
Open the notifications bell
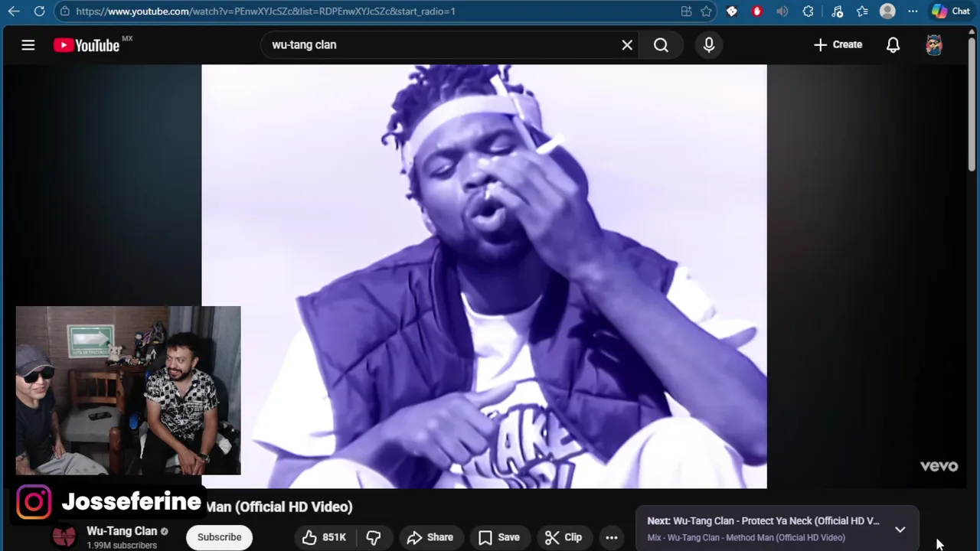point(893,45)
